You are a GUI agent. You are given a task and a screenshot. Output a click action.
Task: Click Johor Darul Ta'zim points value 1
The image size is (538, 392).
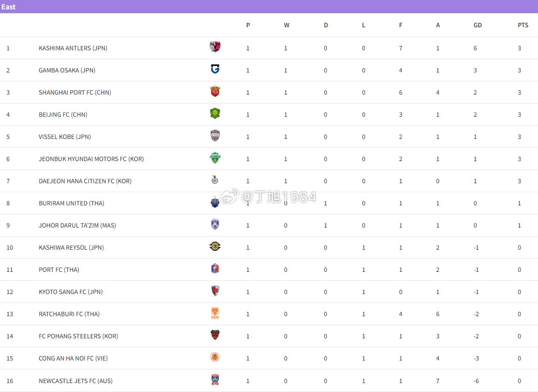[519, 225]
